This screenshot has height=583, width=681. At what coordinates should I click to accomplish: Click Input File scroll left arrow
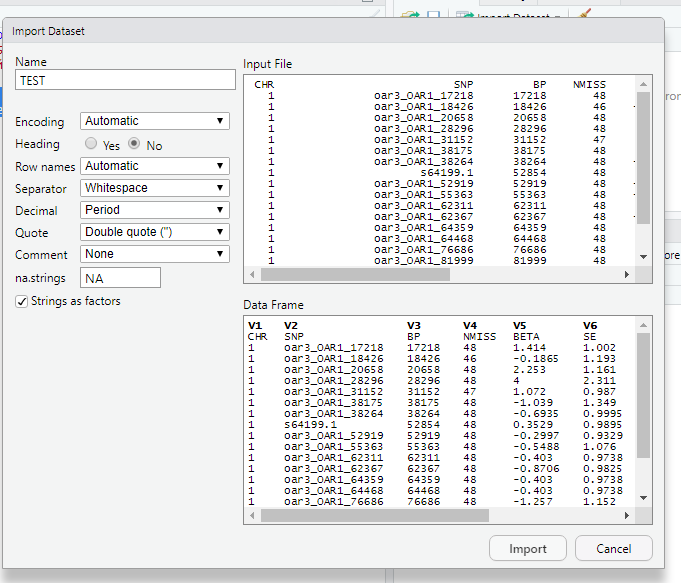pos(252,275)
